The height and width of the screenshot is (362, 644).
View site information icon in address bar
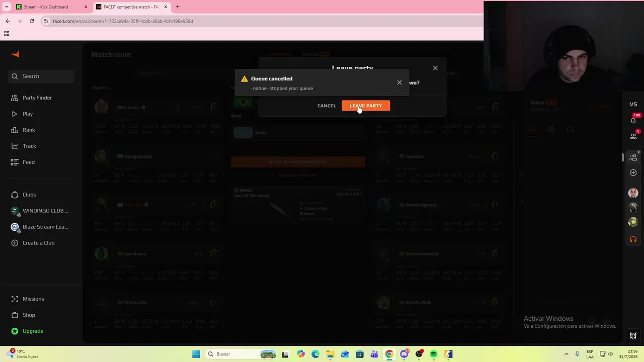[46, 21]
